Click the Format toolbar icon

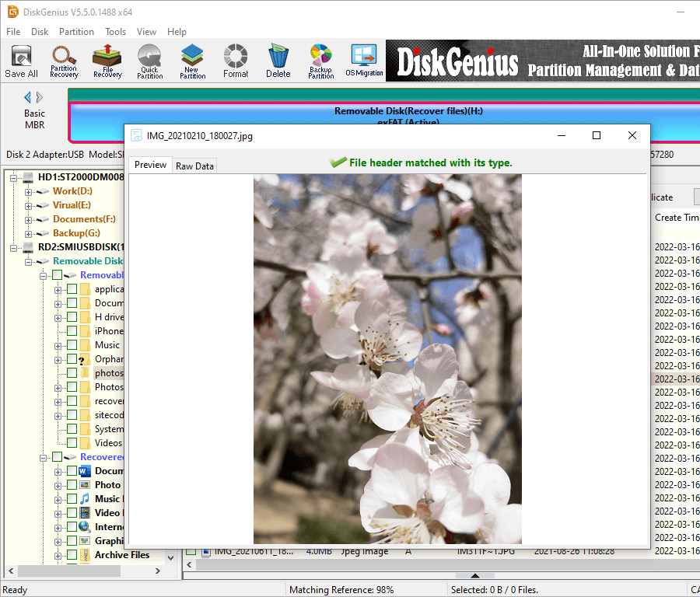click(236, 61)
